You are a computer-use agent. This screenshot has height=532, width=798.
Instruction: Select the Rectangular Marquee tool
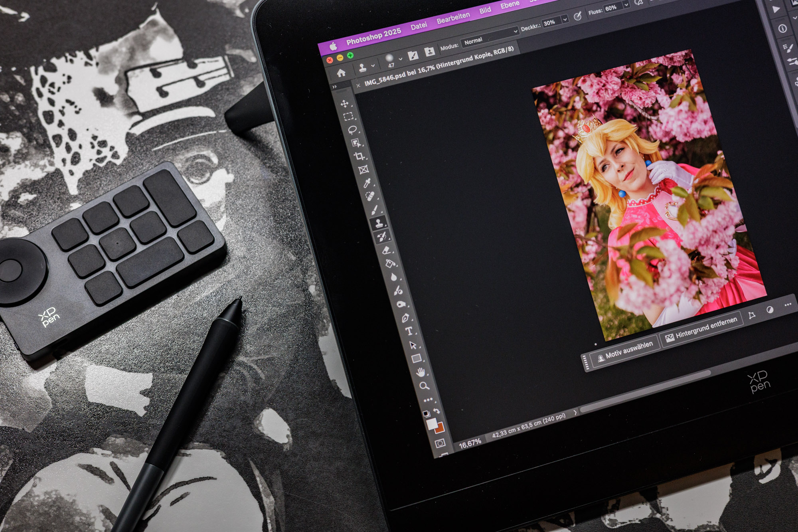click(x=348, y=117)
